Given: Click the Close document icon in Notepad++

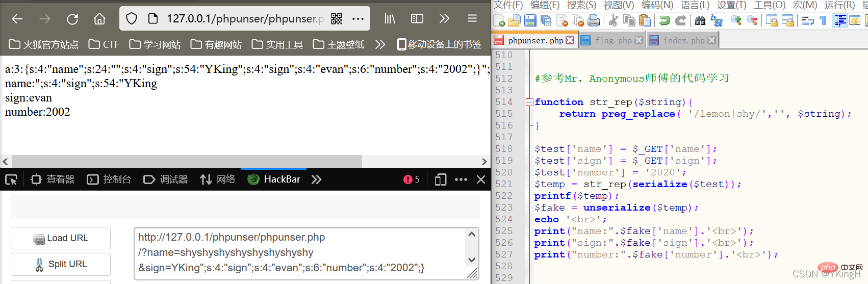Looking at the screenshot, I should tap(562, 20).
